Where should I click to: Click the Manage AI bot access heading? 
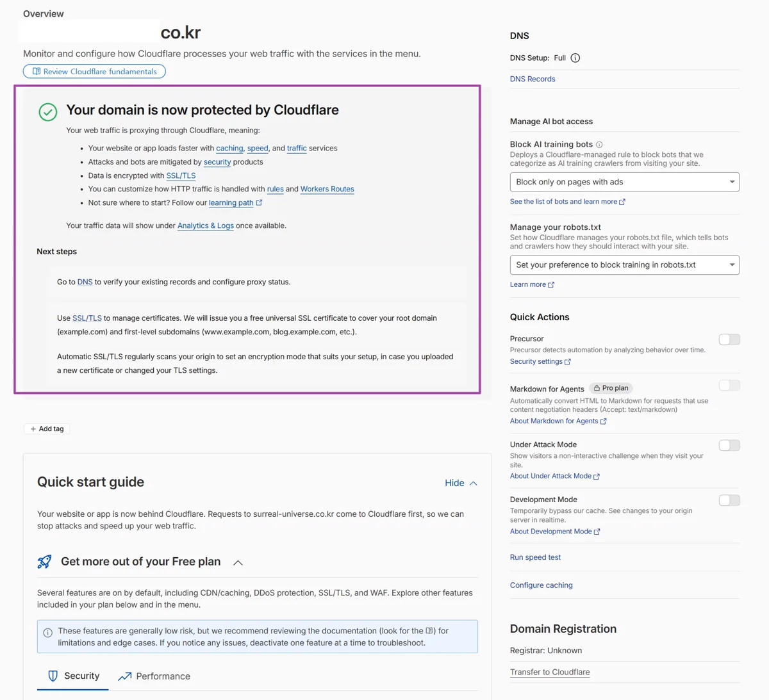click(x=551, y=121)
